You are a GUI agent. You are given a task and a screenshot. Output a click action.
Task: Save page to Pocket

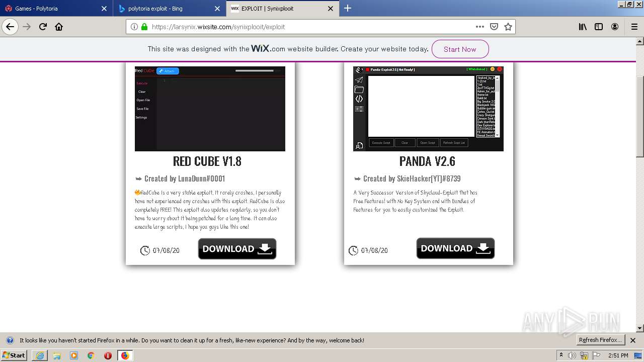(494, 27)
